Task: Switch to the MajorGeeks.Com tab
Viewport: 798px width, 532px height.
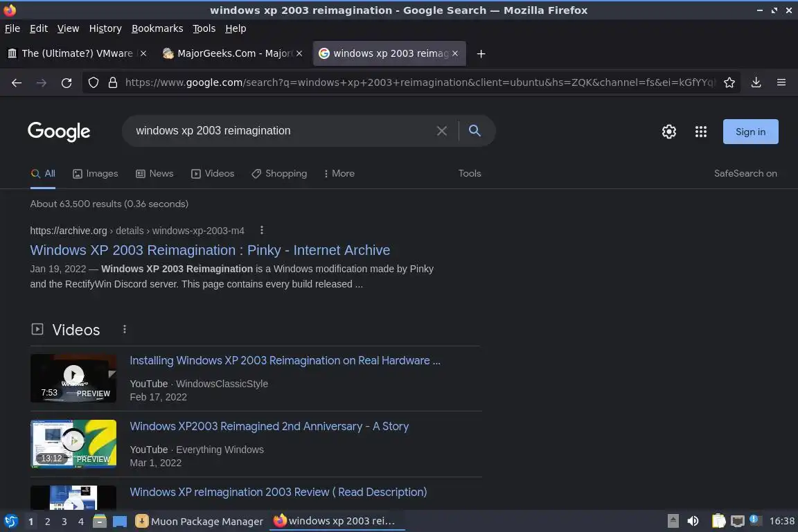Action: (x=233, y=53)
